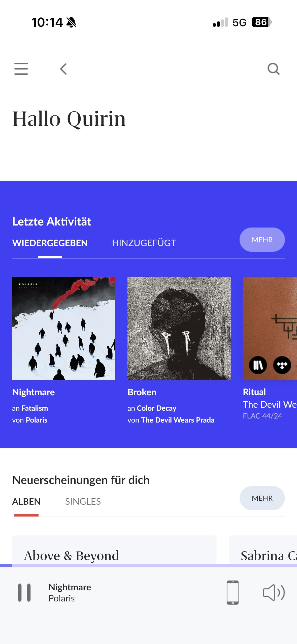Select the Alben tab
This screenshot has height=644, width=297.
pyautogui.click(x=26, y=501)
